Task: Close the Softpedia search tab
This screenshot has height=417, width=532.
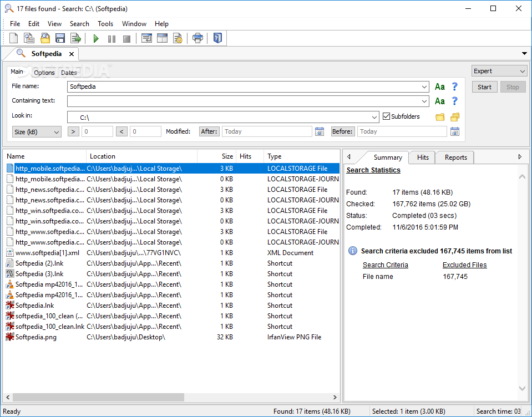Action: pos(72,54)
